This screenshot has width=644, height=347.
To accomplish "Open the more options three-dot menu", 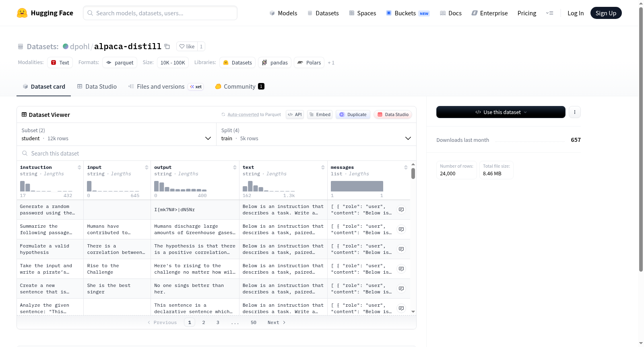I will pos(575,112).
